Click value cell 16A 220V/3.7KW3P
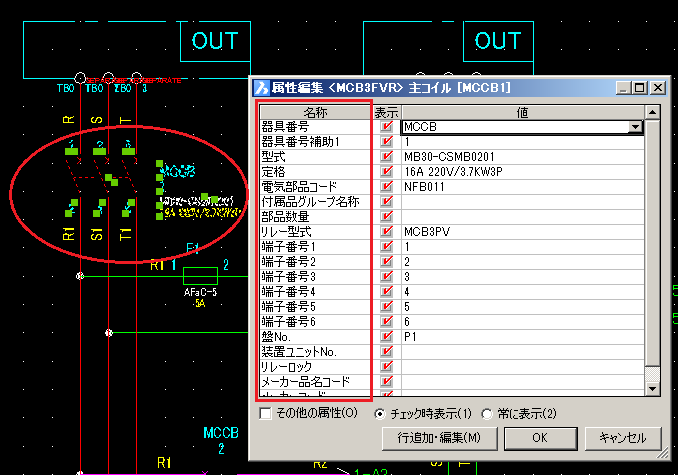Image resolution: width=678 pixels, height=475 pixels. click(522, 172)
